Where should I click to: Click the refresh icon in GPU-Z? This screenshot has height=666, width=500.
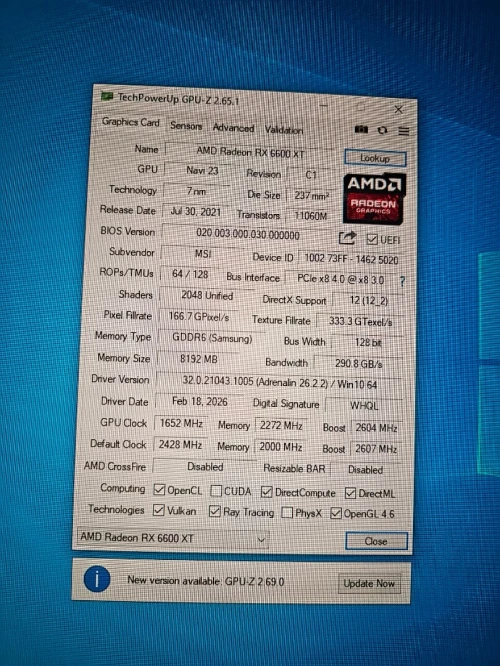[x=382, y=130]
